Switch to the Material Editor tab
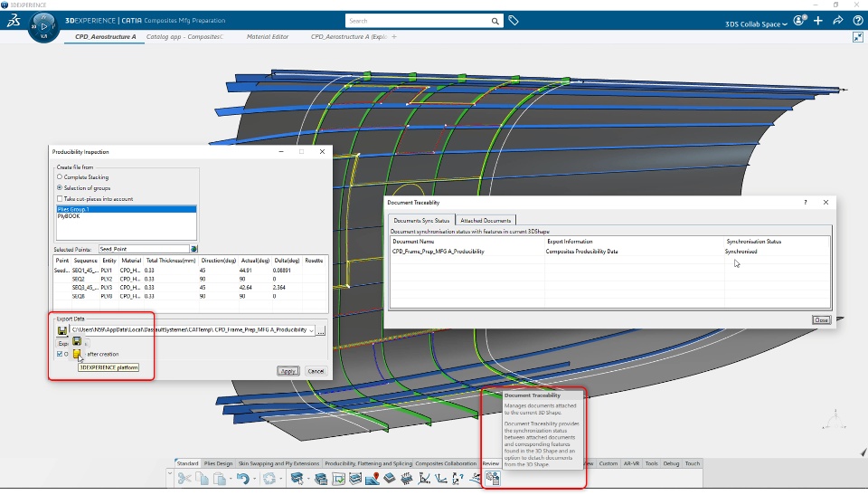The height and width of the screenshot is (495, 868). 268,36
